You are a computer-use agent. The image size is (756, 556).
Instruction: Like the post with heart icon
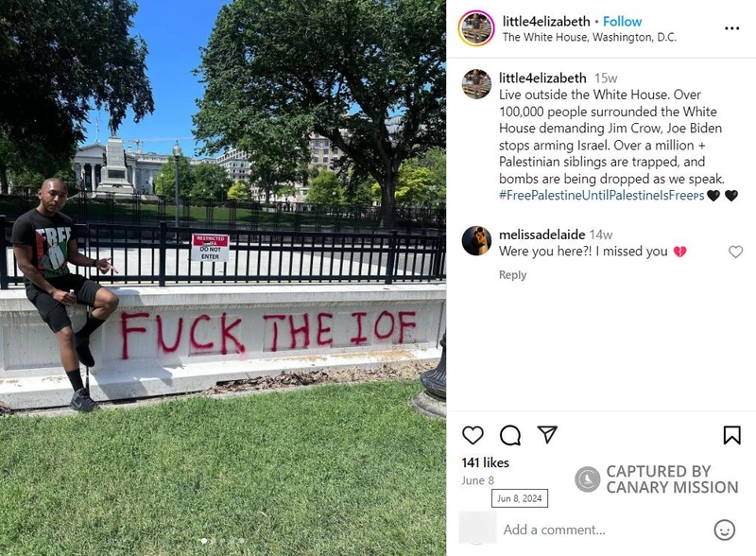pos(472,435)
